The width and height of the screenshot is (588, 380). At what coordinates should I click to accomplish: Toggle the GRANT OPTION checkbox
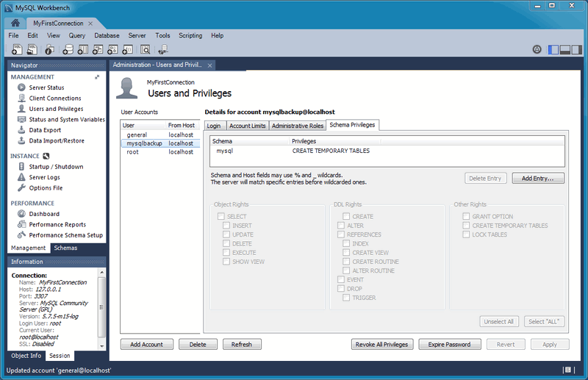(466, 216)
